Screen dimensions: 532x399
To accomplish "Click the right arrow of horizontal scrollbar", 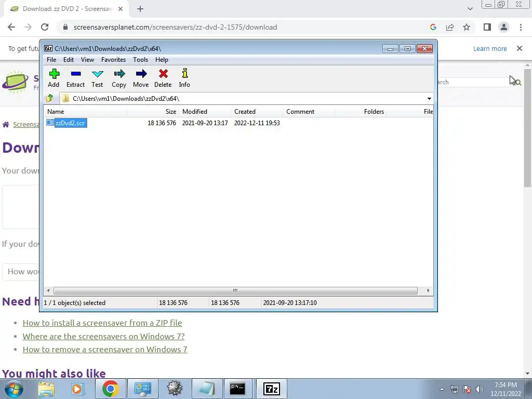I will pos(428,290).
